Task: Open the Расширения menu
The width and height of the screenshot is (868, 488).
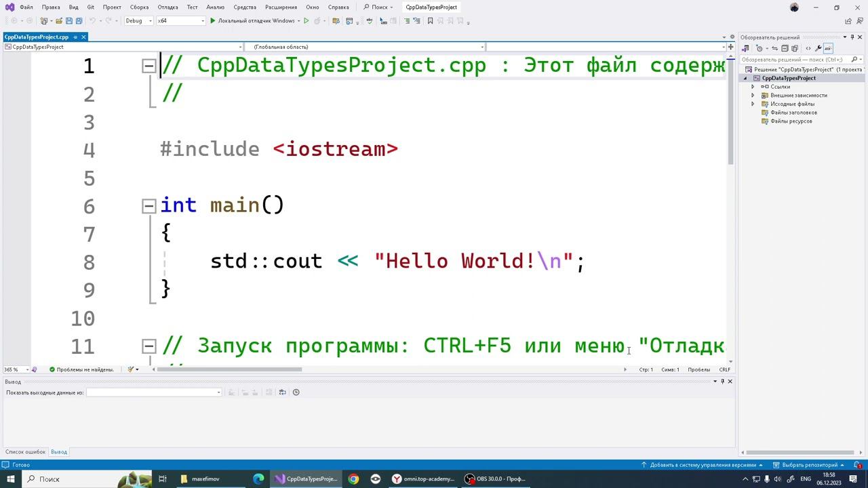Action: (281, 7)
